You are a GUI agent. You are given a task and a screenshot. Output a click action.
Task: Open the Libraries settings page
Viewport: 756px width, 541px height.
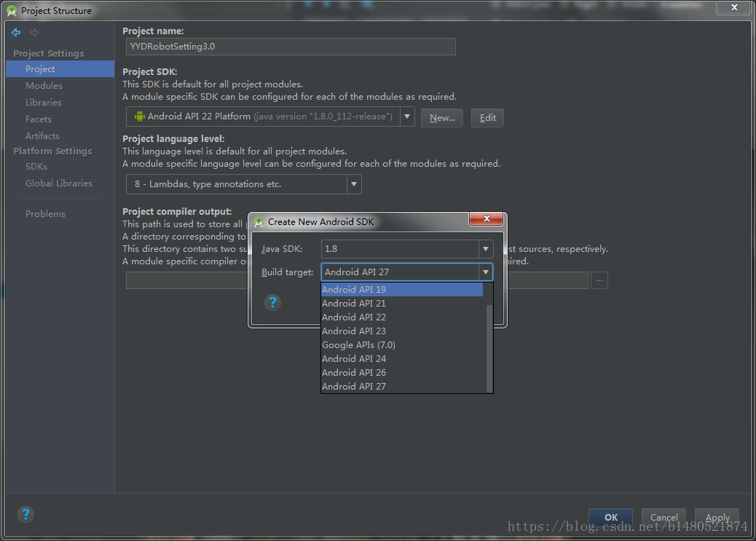(44, 102)
